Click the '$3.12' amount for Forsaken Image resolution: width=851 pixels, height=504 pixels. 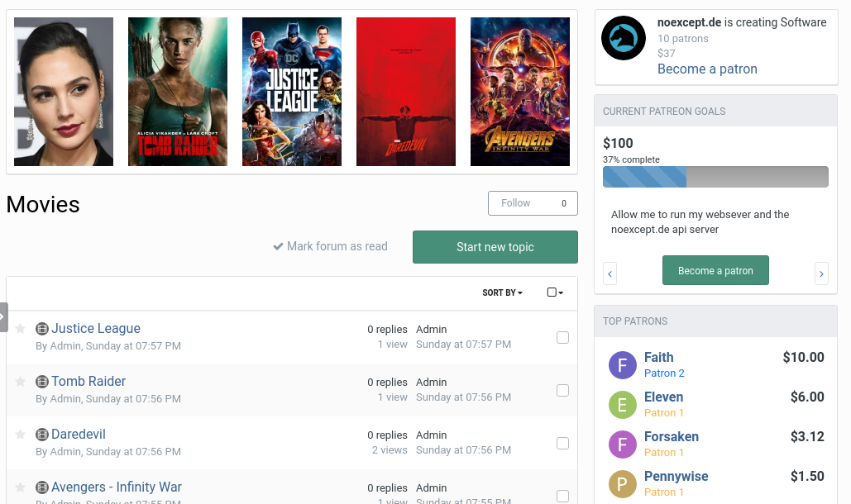(807, 437)
